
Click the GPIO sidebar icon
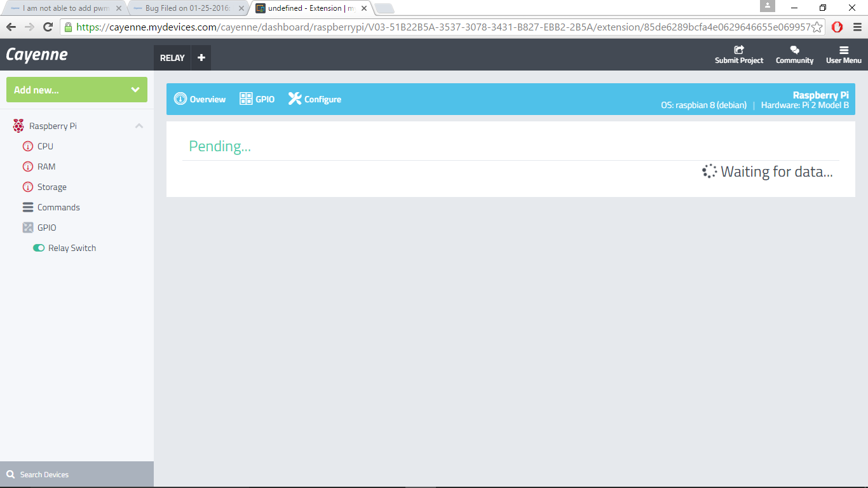click(x=27, y=227)
